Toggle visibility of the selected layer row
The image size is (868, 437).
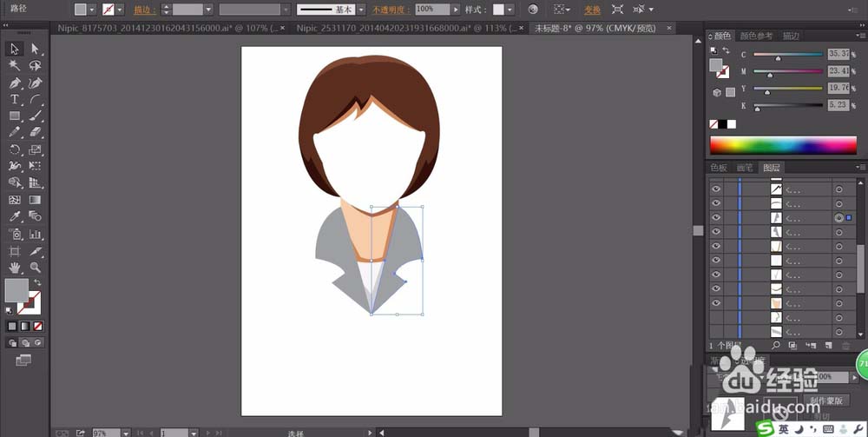pyautogui.click(x=716, y=217)
